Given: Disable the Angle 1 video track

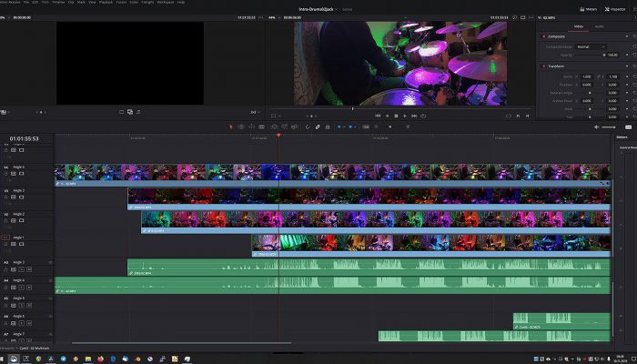Looking at the screenshot, I should pyautogui.click(x=22, y=244).
